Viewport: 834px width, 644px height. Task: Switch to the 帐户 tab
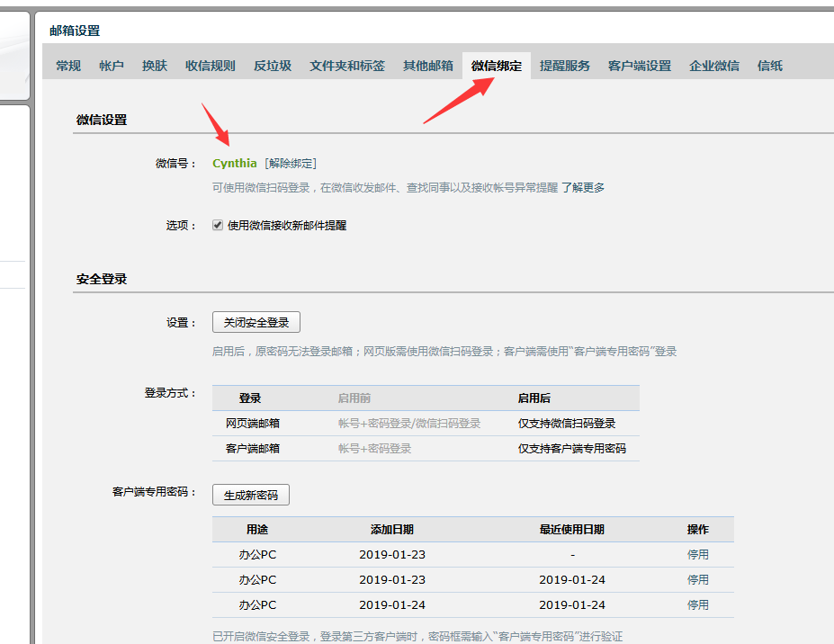(112, 66)
